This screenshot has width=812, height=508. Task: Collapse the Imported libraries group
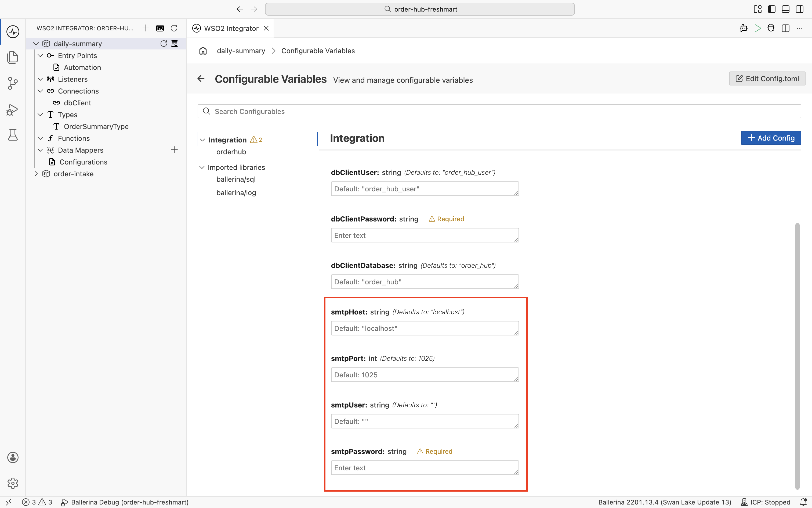[202, 167]
